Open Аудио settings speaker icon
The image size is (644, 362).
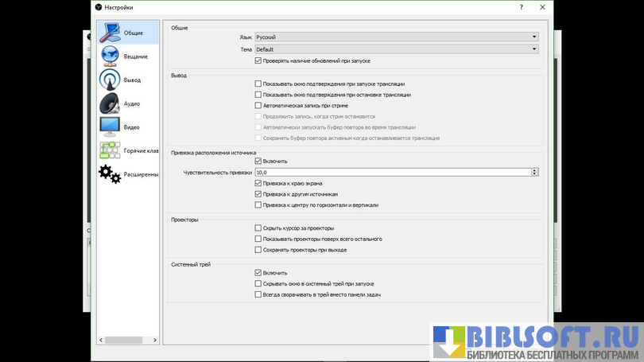click(x=110, y=103)
